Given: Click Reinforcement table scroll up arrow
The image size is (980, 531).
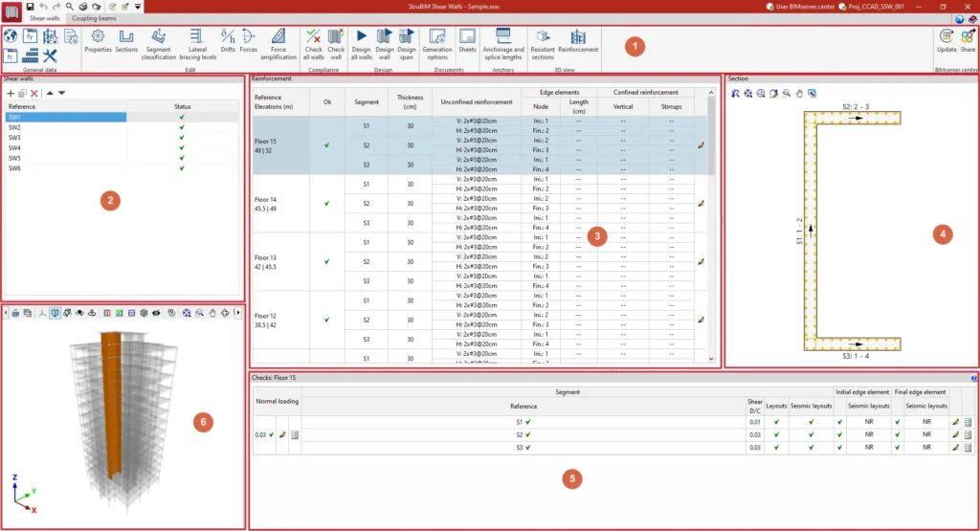Looking at the screenshot, I should pos(711,93).
